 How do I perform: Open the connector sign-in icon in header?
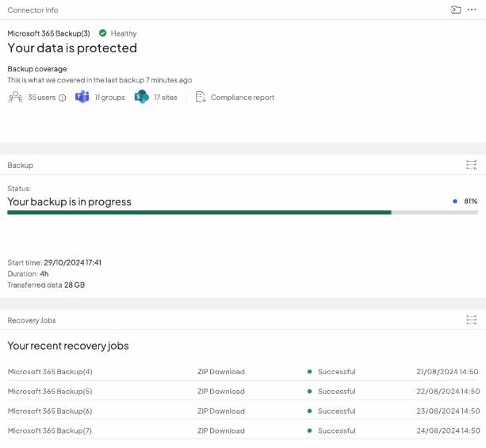(x=455, y=10)
